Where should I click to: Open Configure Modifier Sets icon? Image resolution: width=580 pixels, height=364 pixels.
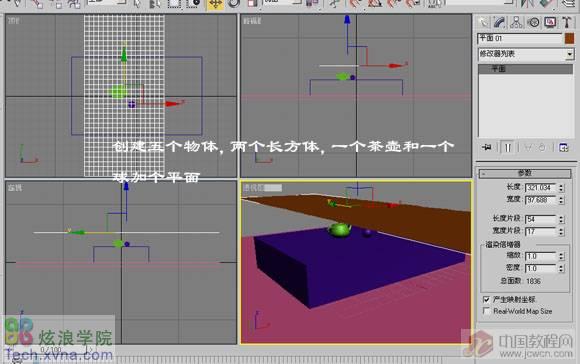tap(564, 148)
